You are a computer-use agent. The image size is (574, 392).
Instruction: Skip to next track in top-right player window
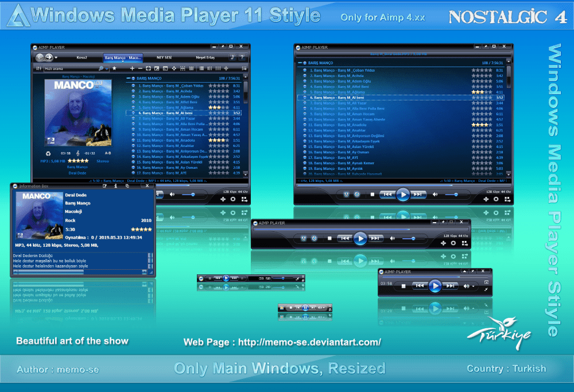tap(418, 195)
